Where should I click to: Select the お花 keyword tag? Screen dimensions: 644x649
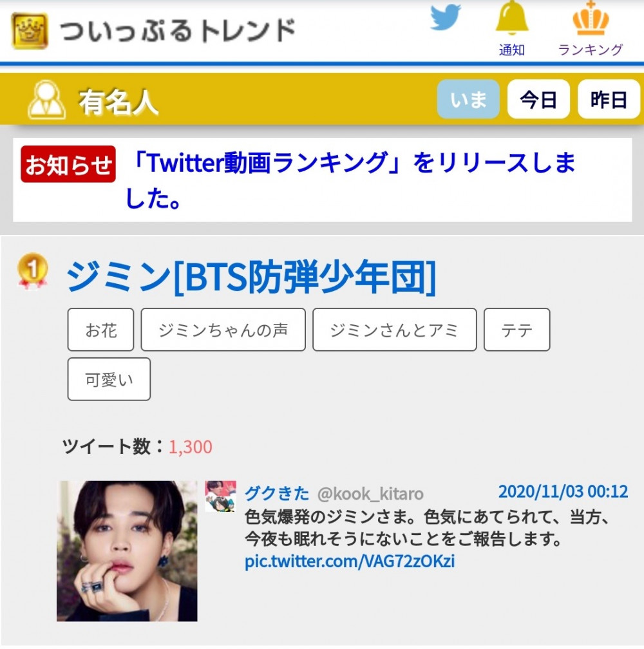[100, 330]
